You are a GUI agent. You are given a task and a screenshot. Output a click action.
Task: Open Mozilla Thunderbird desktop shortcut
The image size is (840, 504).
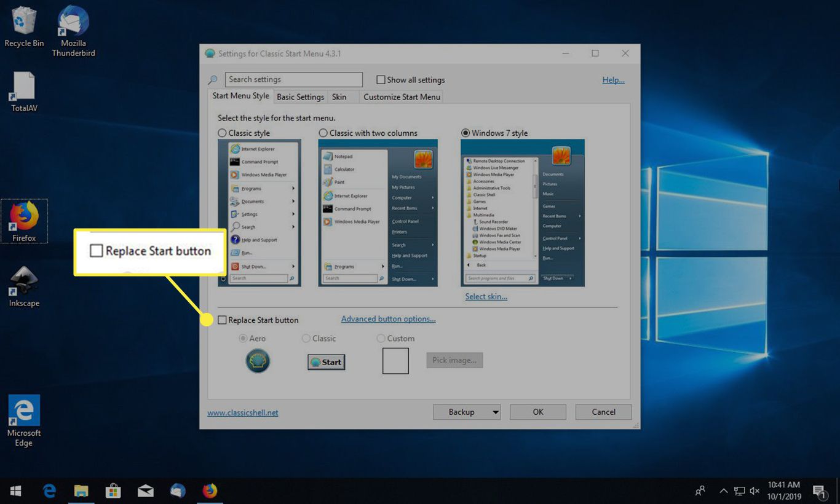[73, 31]
